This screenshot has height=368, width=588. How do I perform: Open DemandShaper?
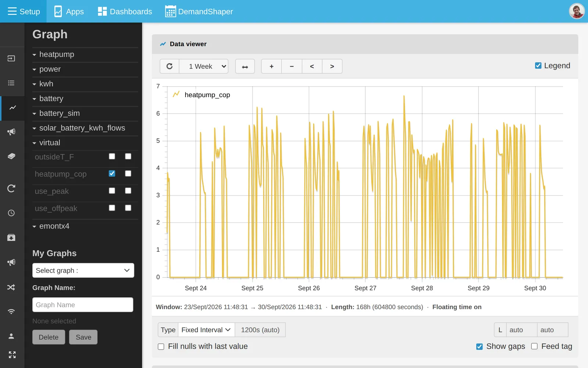199,11
